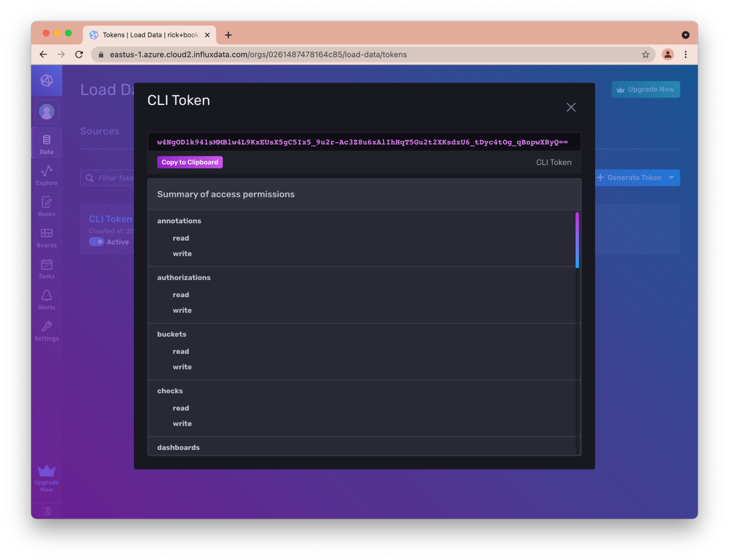The image size is (729, 560).
Task: Open the CLI Token link in the list
Action: point(110,219)
